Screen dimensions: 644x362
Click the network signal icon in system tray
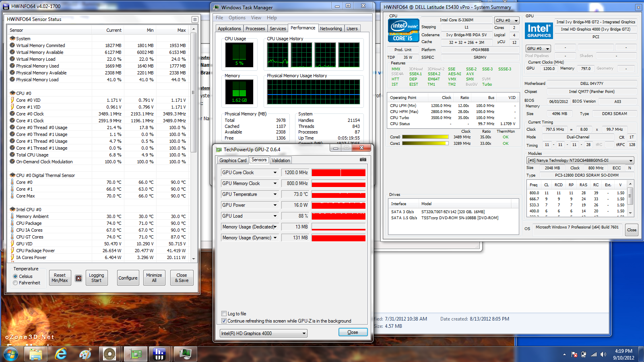coord(594,354)
